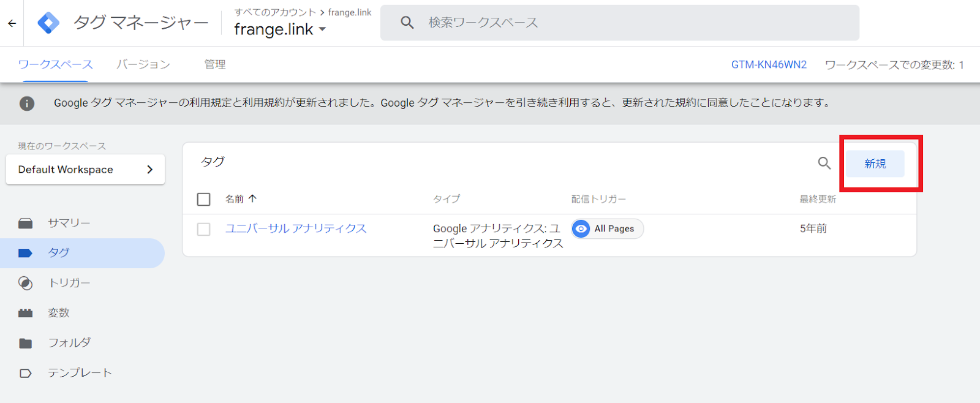Click the 検索ワークスペース search field
This screenshot has width=980, height=403.
click(620, 23)
